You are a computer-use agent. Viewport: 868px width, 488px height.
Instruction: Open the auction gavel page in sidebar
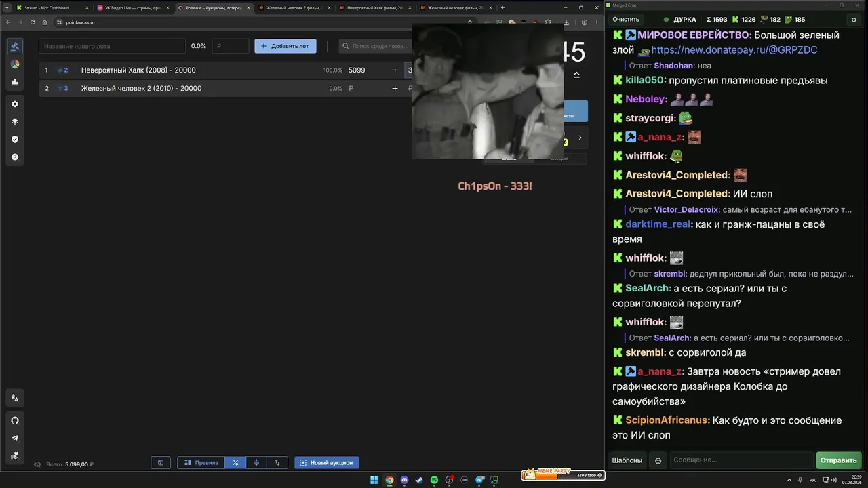(x=15, y=47)
